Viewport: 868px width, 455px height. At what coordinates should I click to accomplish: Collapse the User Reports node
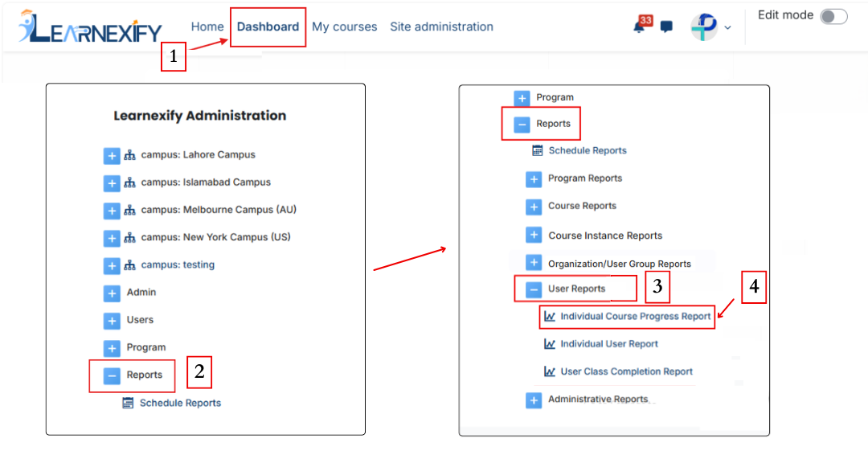tap(534, 289)
